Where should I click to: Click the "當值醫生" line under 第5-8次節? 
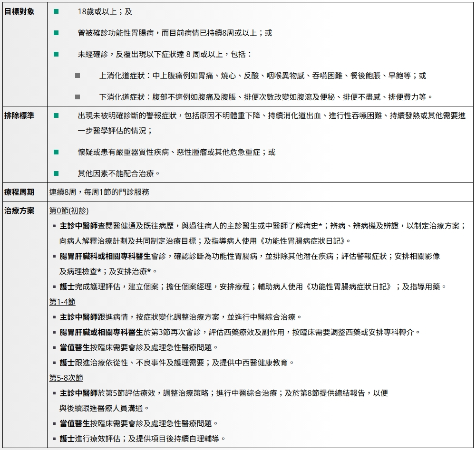[x=139, y=423]
